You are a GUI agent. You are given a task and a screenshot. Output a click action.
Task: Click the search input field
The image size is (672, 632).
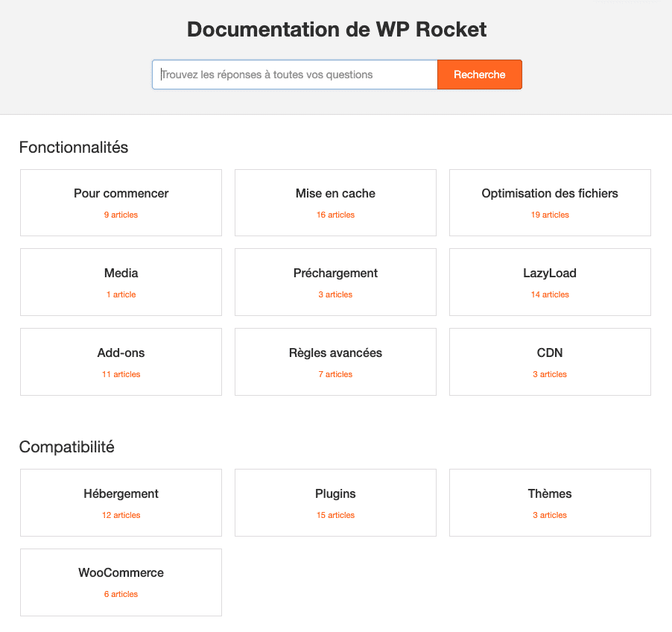pyautogui.click(x=294, y=75)
